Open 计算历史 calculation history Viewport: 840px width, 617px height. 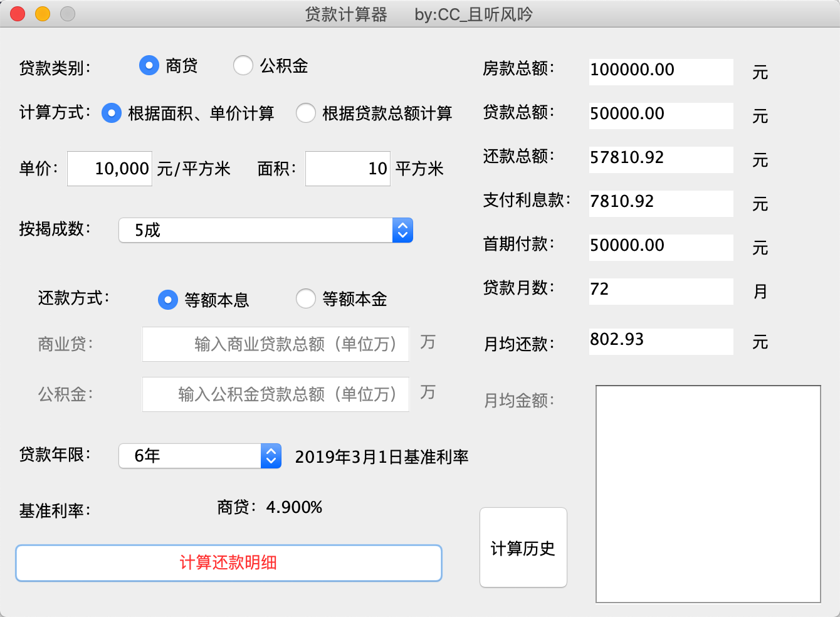point(523,548)
